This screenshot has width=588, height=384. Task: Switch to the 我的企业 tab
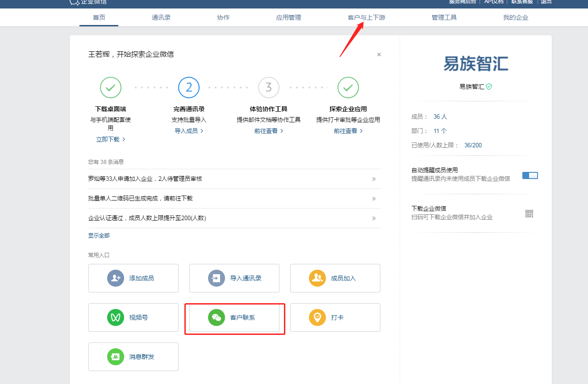pyautogui.click(x=516, y=18)
